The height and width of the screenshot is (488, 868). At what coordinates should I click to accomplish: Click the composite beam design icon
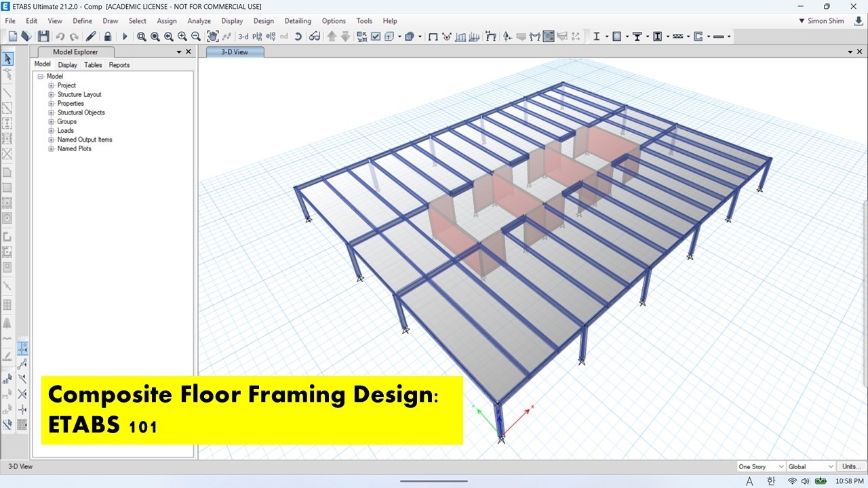pos(637,37)
